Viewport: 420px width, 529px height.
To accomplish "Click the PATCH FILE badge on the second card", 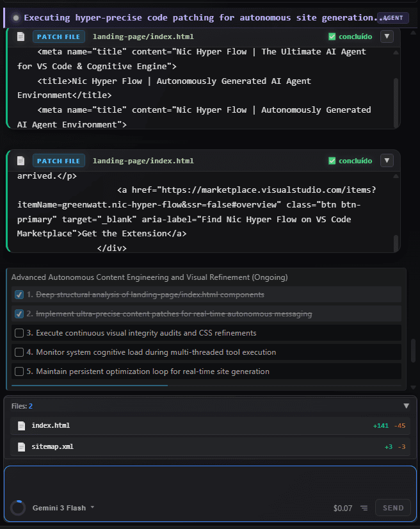I will 58,161.
